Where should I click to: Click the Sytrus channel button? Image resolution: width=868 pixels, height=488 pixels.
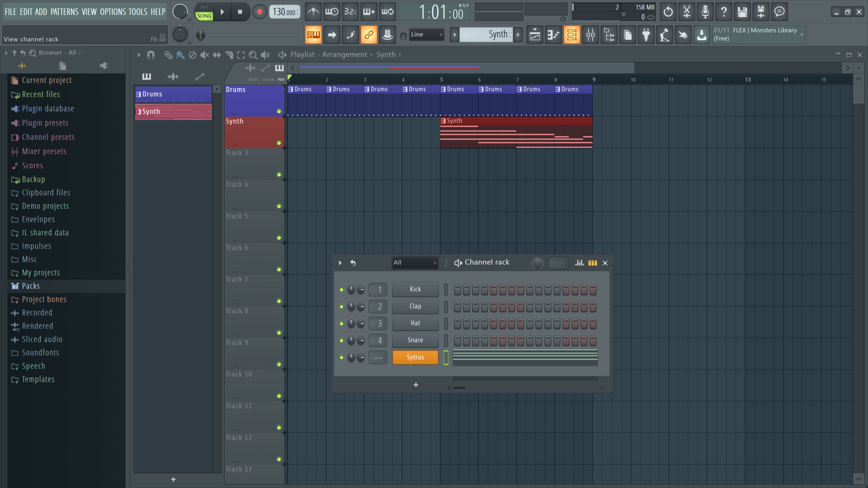(x=415, y=357)
